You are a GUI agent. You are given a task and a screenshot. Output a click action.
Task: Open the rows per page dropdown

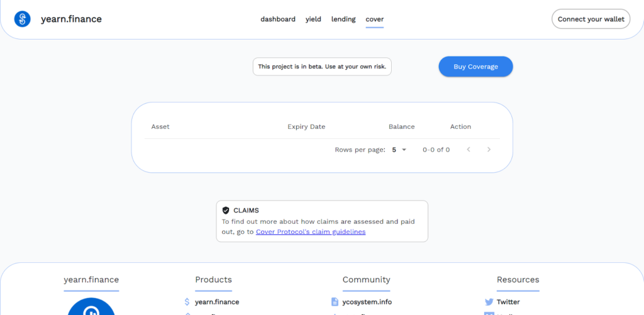click(399, 150)
